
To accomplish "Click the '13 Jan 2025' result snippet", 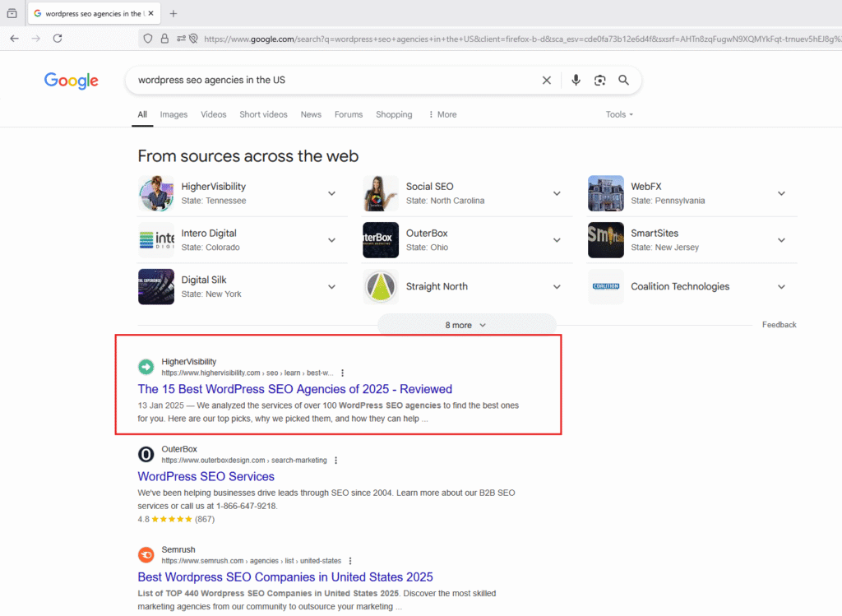I will pyautogui.click(x=328, y=412).
